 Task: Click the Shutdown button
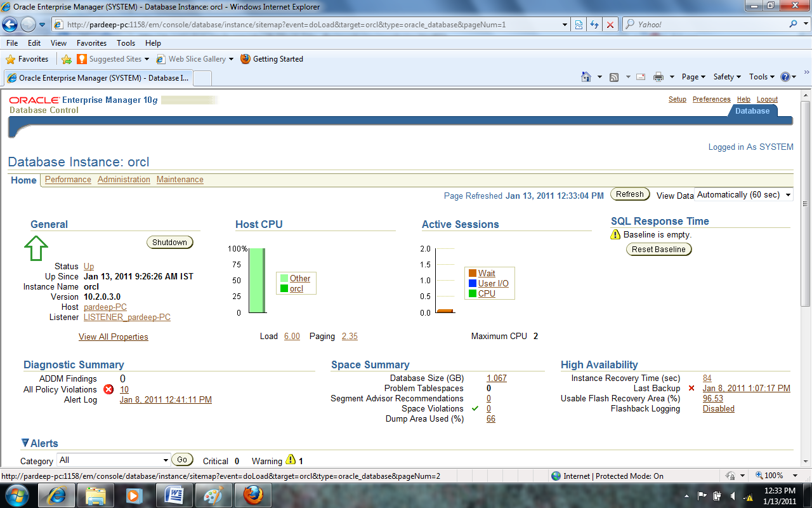pyautogui.click(x=169, y=243)
